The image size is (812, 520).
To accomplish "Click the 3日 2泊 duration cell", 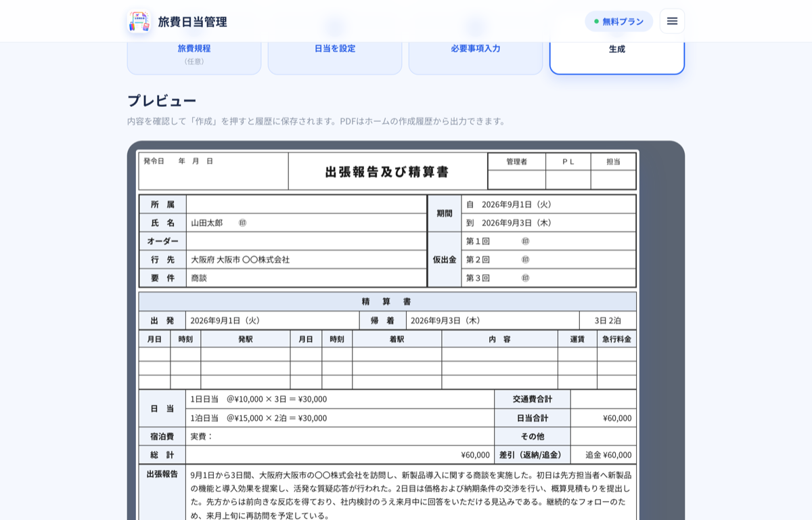I will [x=608, y=320].
